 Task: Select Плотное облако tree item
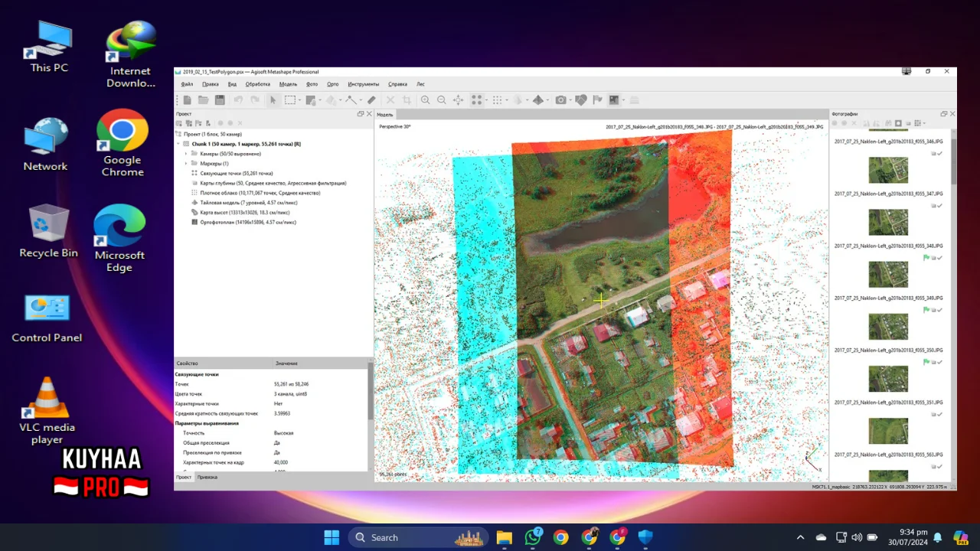tap(260, 193)
